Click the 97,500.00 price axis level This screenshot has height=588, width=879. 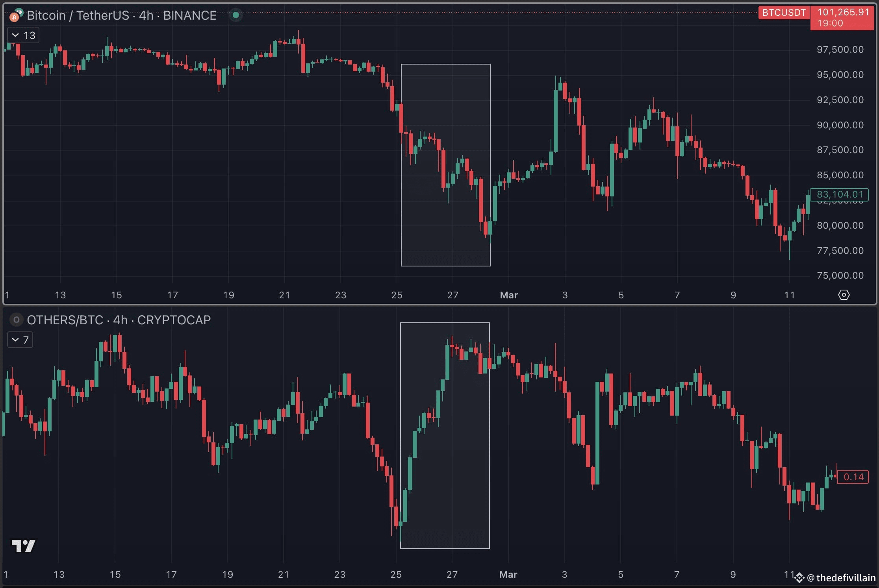point(840,50)
